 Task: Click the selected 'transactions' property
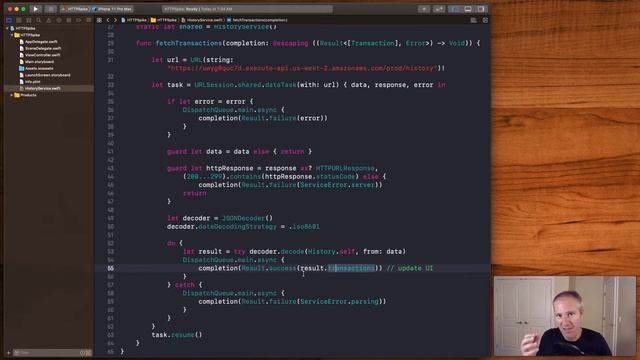(x=351, y=268)
